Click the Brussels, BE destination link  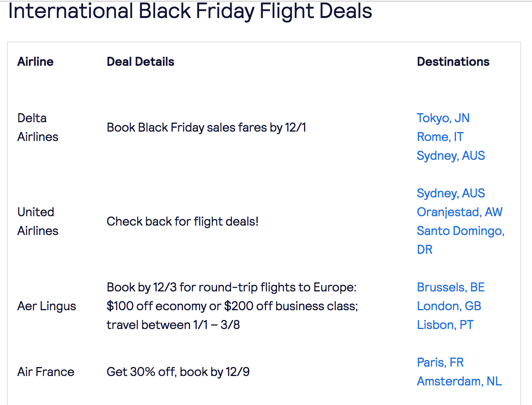click(451, 287)
